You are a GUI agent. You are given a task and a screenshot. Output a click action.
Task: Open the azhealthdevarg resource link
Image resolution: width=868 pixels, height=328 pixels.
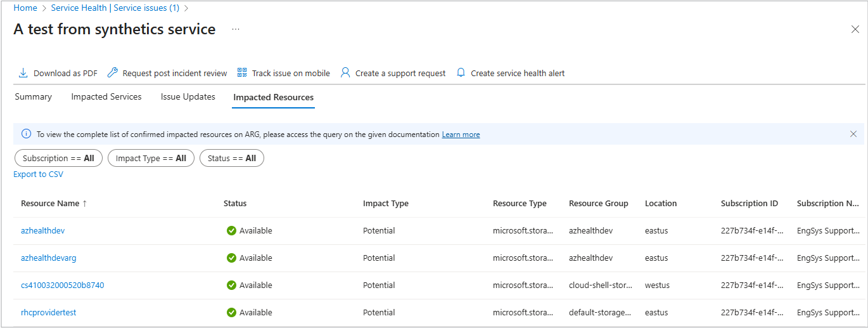[x=48, y=258]
